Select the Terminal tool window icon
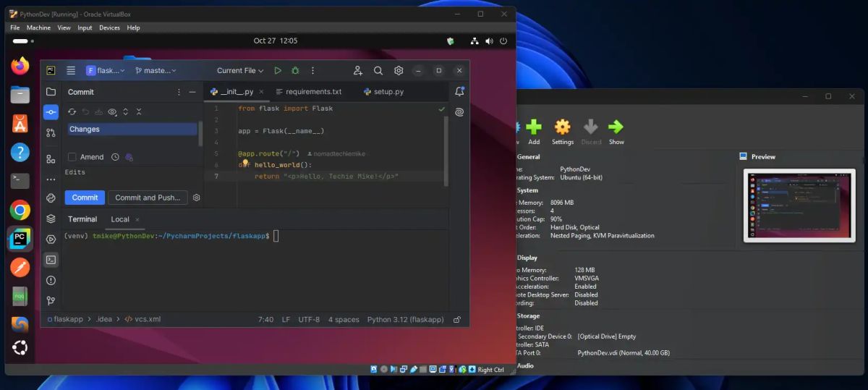The height and width of the screenshot is (390, 868). (x=51, y=259)
